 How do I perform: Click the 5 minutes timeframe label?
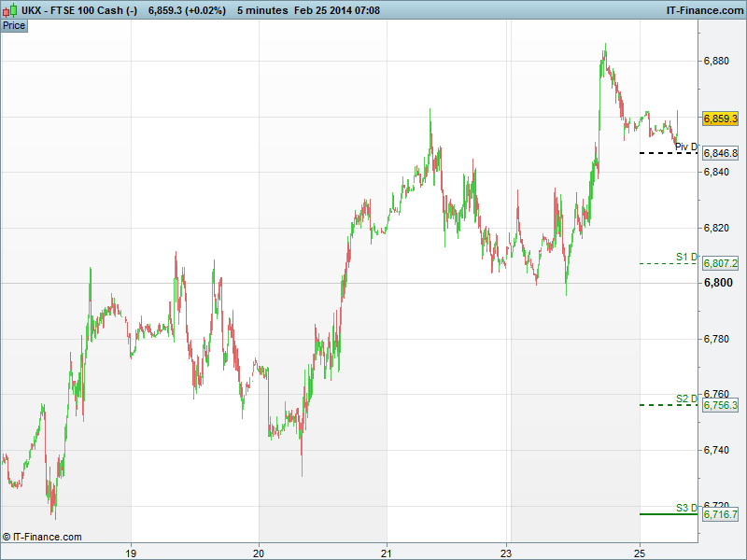[262, 10]
